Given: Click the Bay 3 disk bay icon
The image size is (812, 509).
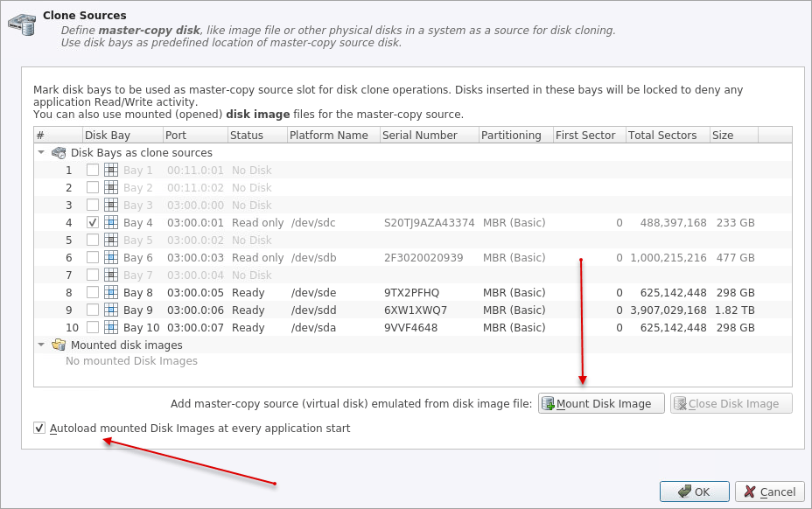Looking at the screenshot, I should click(x=111, y=205).
